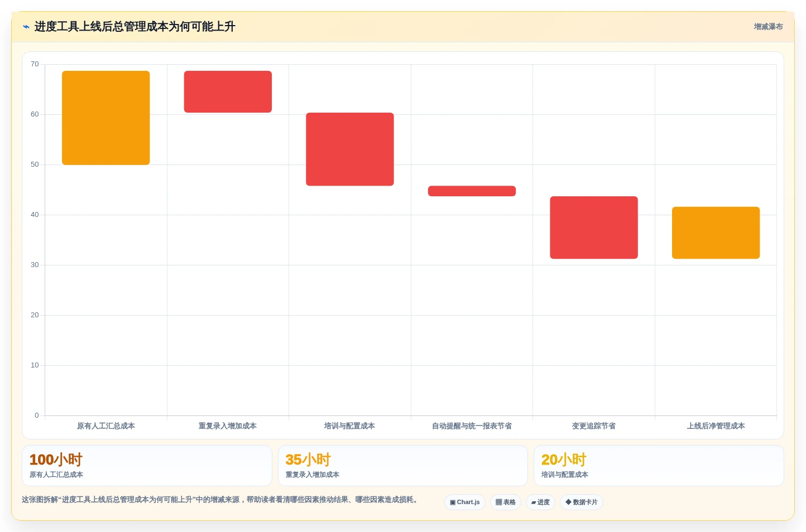Click the 进度 tag chip
Screen dimensions: 806x532
tap(540, 502)
